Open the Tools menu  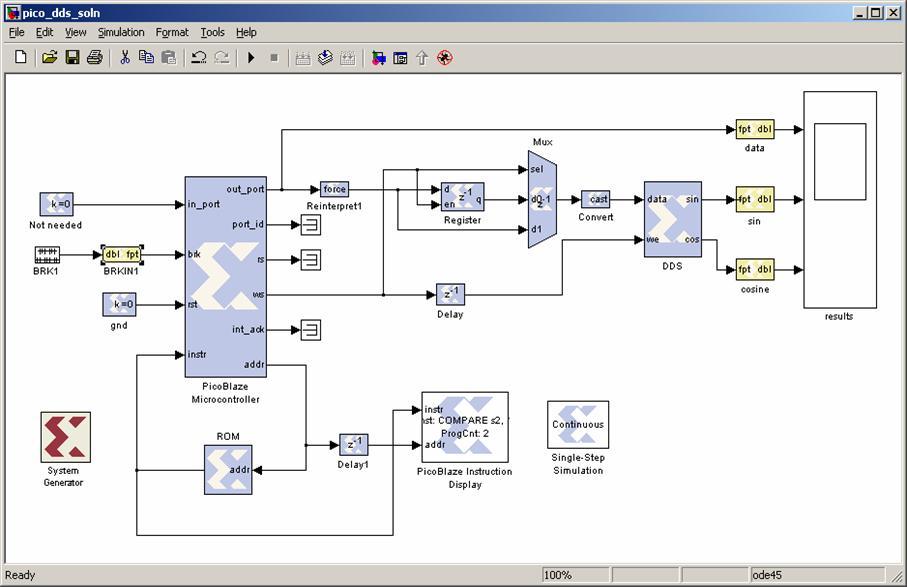point(212,32)
